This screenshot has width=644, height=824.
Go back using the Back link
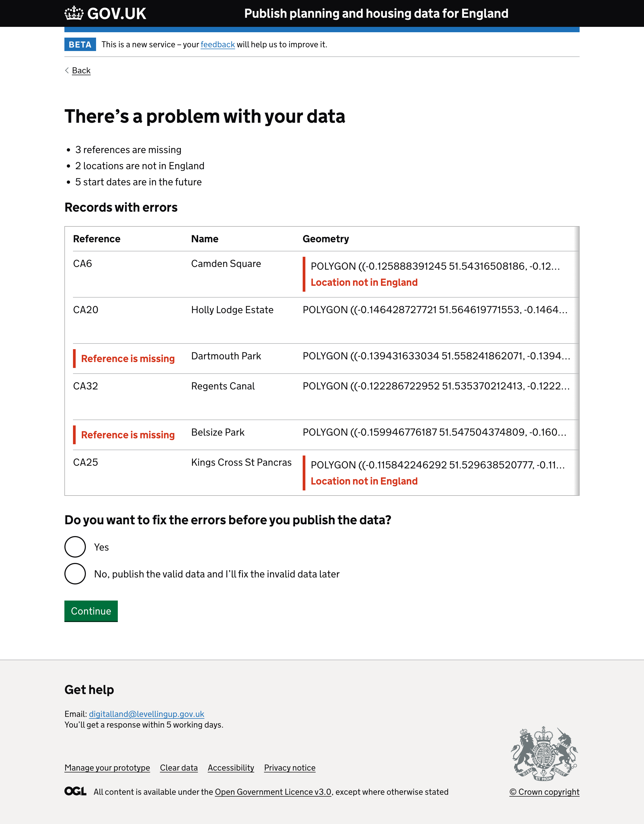pos(81,71)
